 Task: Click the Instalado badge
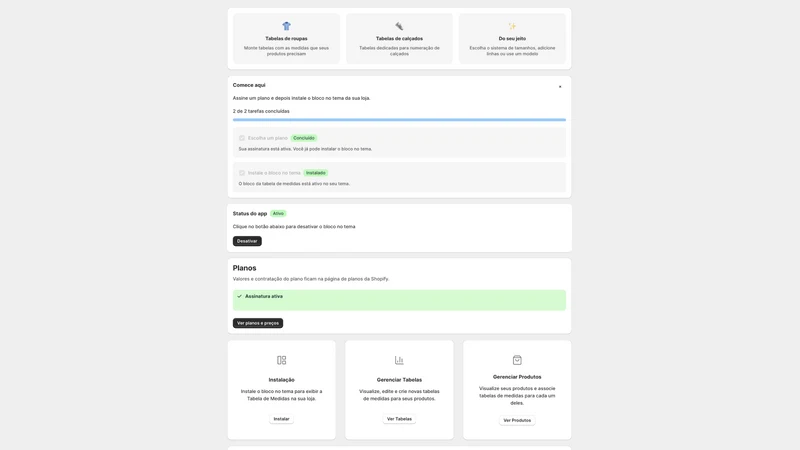point(315,173)
